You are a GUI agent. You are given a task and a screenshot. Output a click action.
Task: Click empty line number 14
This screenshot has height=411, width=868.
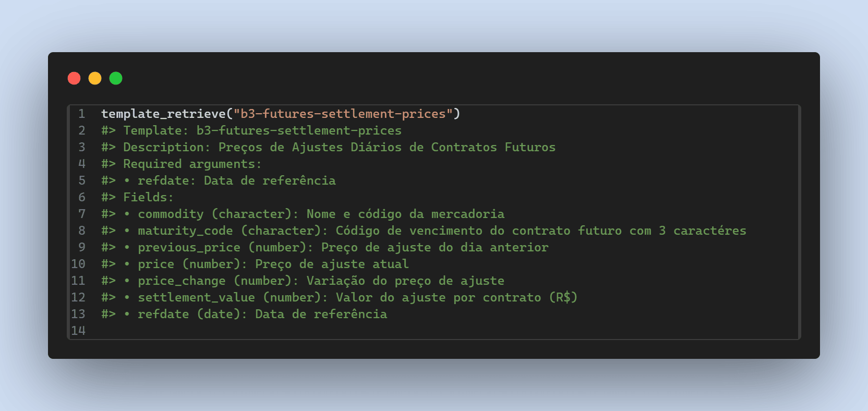pos(78,331)
